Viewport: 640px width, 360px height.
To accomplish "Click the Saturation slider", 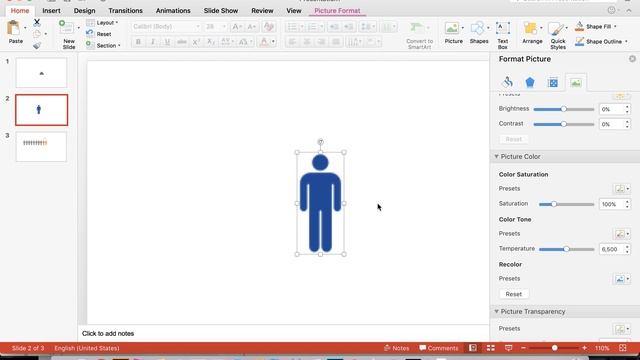I will coord(566,204).
